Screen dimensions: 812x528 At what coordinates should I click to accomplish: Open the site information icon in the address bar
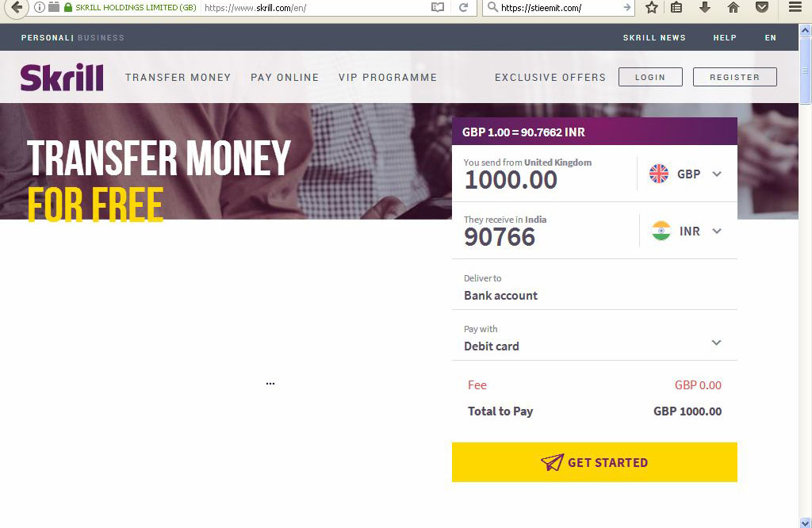point(40,7)
